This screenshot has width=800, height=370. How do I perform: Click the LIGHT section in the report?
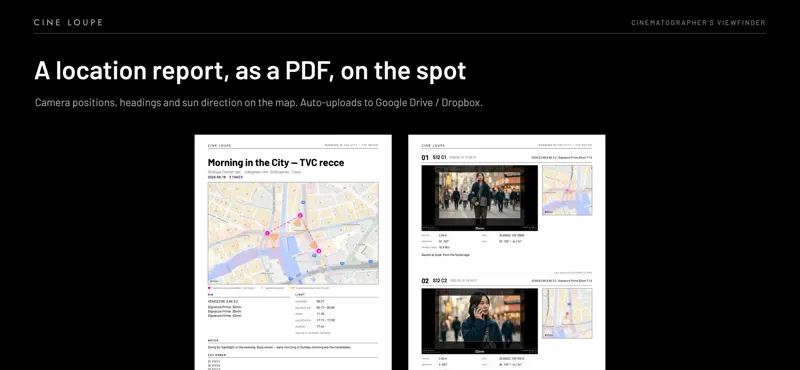click(x=337, y=314)
